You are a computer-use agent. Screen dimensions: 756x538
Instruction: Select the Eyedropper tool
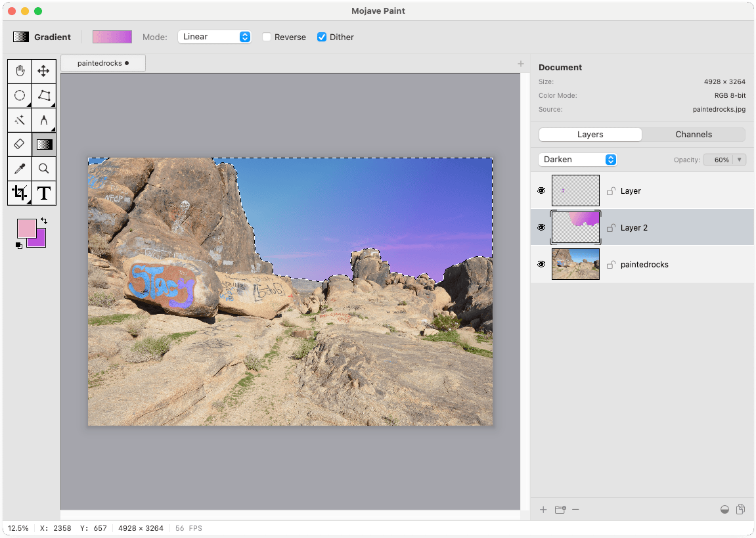[20, 168]
